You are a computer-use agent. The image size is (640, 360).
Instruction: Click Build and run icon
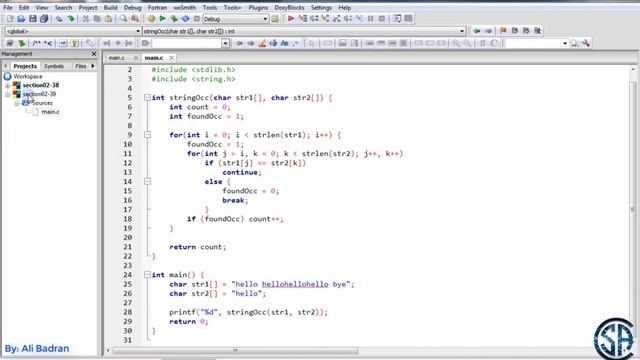(174, 19)
